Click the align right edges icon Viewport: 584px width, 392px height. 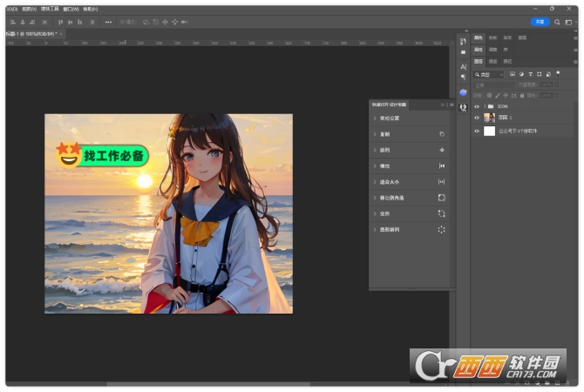point(32,23)
